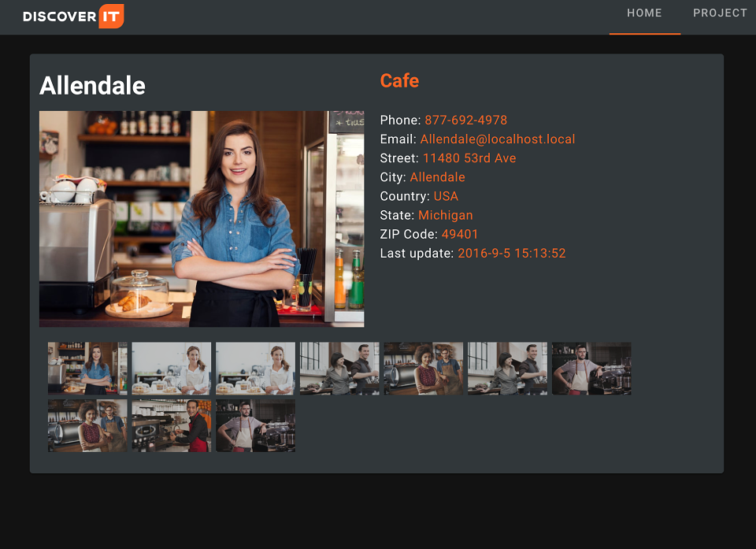Select the Cafe category heading
756x549 pixels.
click(x=399, y=80)
